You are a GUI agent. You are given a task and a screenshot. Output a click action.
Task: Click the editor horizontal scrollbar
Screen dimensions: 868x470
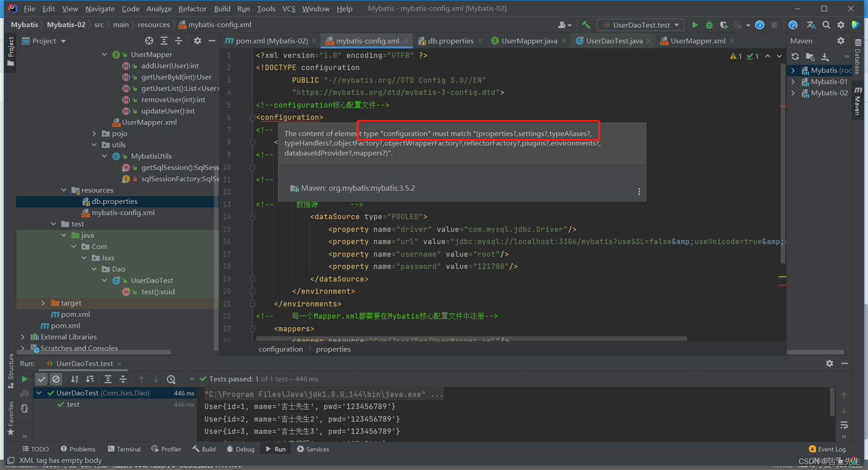click(x=472, y=338)
